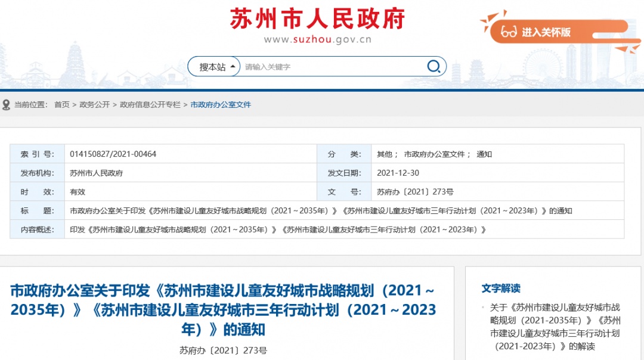This screenshot has height=360, width=644.
Task: Click the glasses icon on the care-mode banner
Action: [509, 32]
